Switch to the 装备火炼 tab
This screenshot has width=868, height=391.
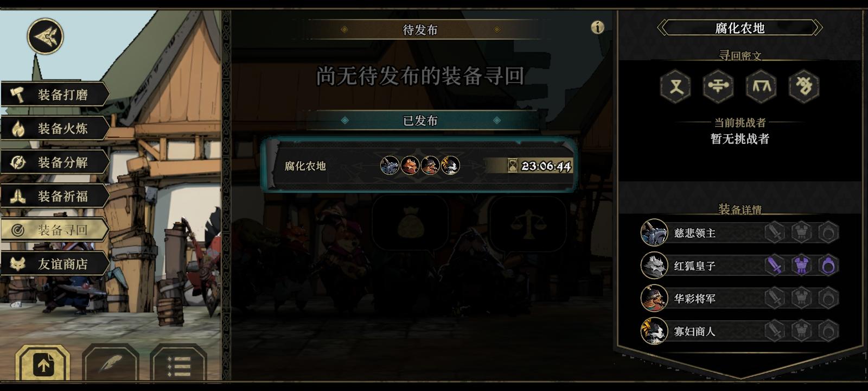point(55,128)
